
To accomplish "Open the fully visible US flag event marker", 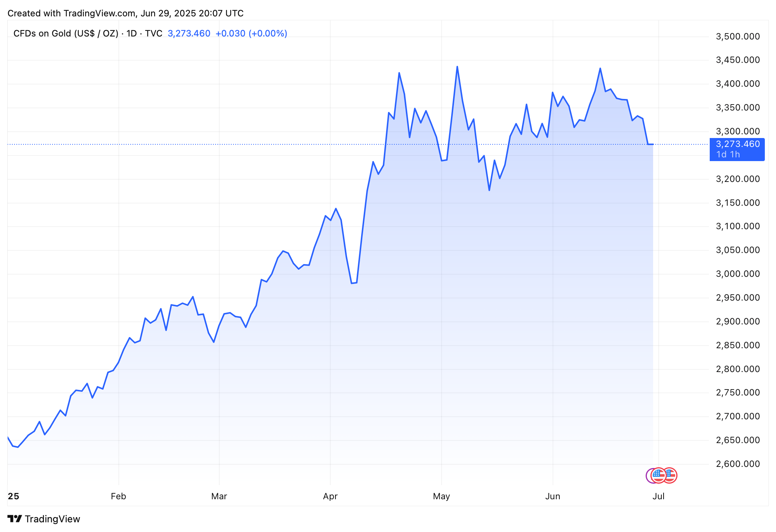I will 658,475.
